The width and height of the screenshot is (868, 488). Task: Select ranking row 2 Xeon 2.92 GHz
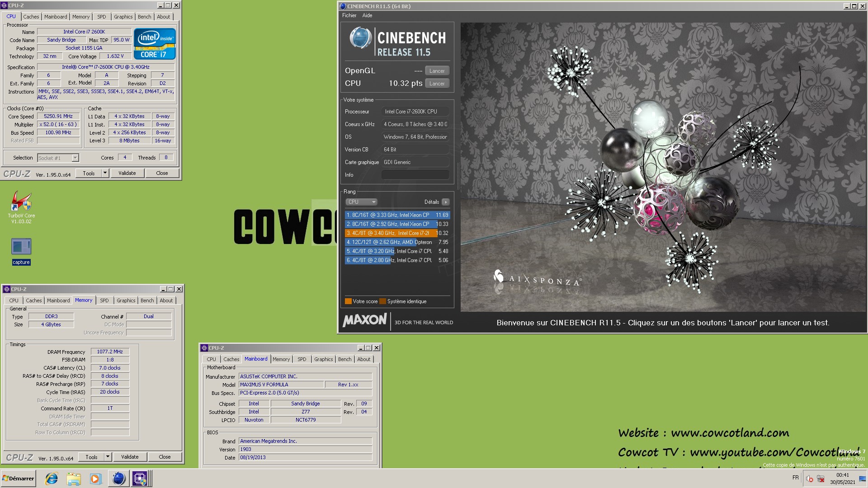[397, 224]
